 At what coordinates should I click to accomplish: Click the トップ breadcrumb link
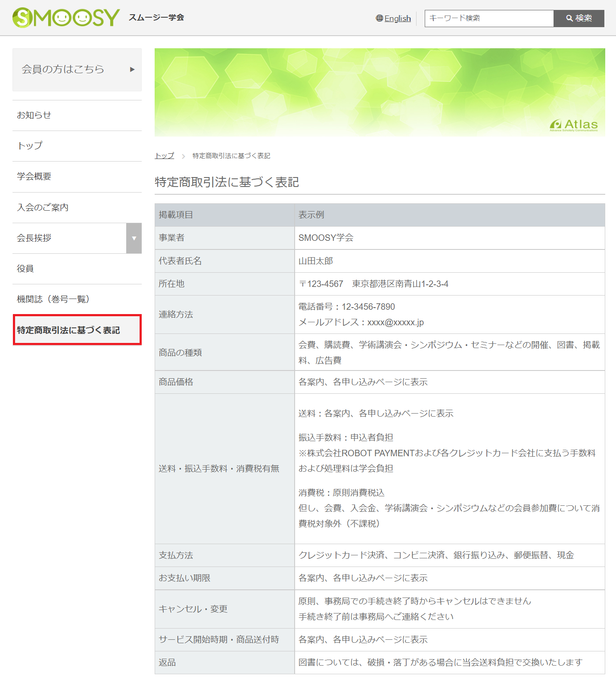point(165,156)
